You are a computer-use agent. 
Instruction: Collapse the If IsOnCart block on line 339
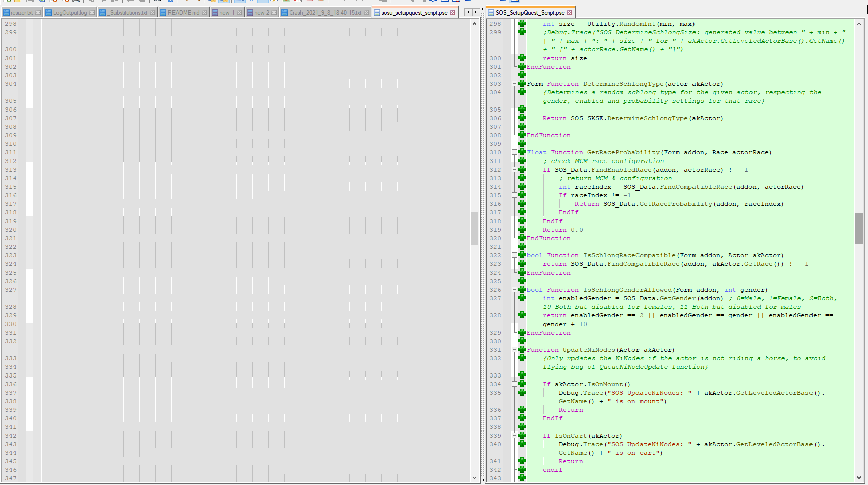pos(514,436)
